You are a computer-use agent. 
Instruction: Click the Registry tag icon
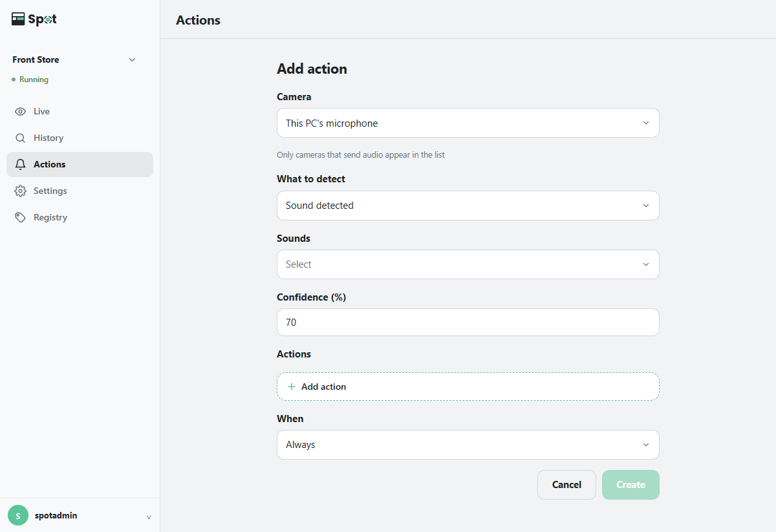[x=21, y=217]
